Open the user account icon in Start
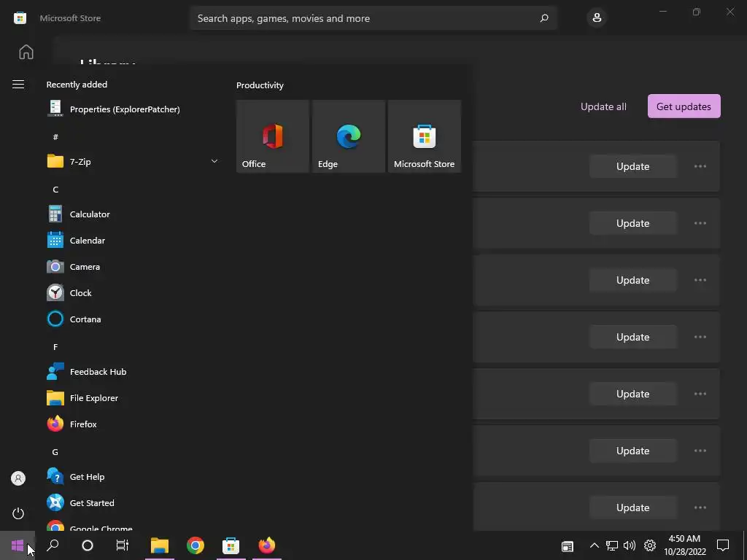 (x=18, y=478)
